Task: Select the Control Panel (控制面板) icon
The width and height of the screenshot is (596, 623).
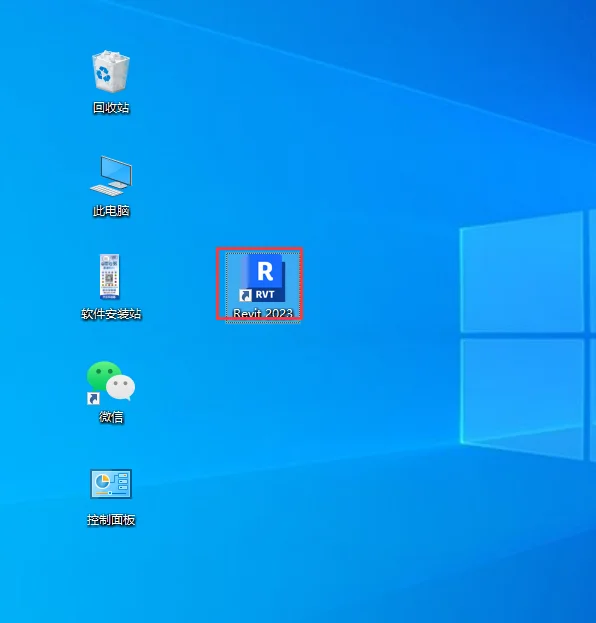Action: 111,484
